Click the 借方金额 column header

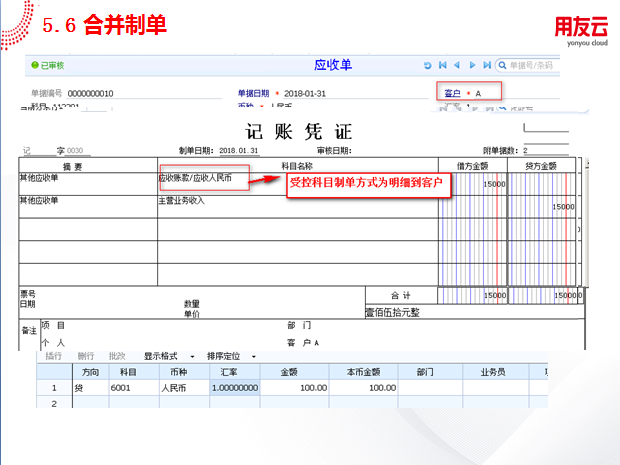(473, 166)
